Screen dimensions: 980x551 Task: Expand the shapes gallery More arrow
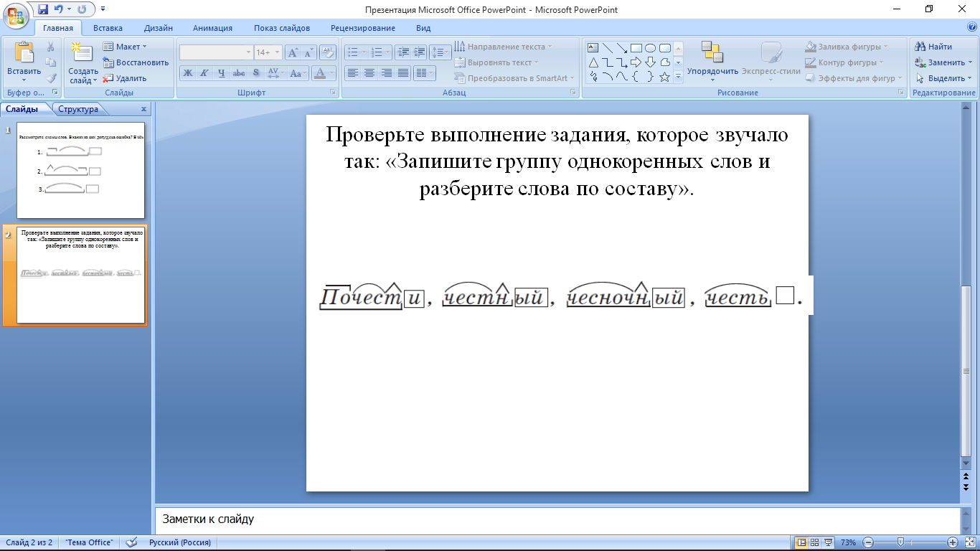point(679,77)
